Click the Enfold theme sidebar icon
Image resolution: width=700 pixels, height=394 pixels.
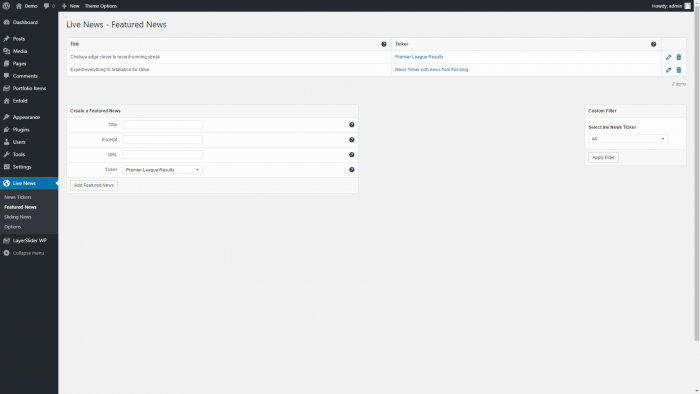[6, 101]
